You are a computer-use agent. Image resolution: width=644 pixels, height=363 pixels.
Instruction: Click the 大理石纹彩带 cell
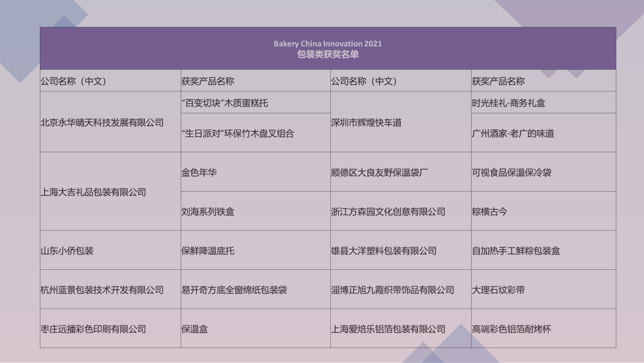[x=543, y=290]
